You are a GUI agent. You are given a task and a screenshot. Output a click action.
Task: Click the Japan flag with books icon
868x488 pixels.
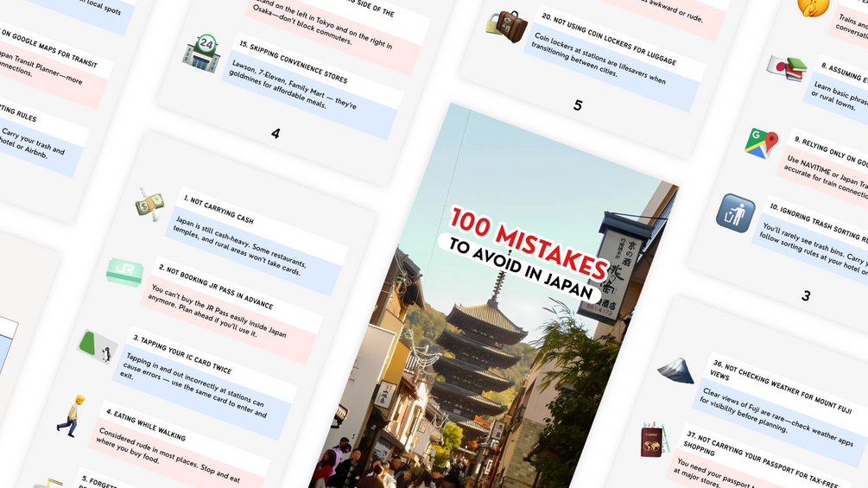pyautogui.click(x=787, y=68)
